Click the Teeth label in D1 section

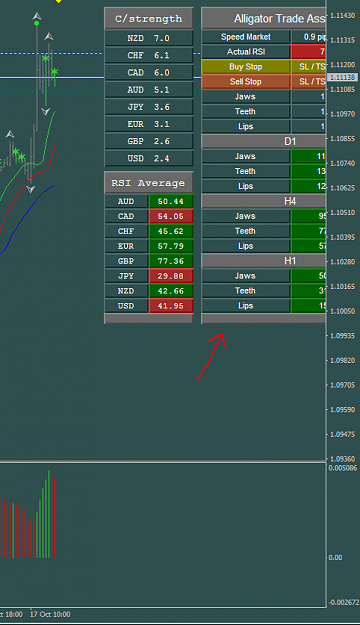246,171
